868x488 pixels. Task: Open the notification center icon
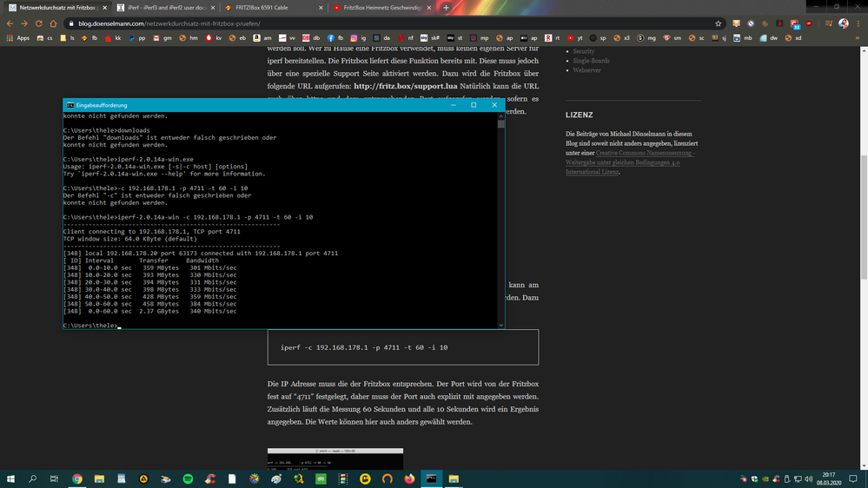853,478
